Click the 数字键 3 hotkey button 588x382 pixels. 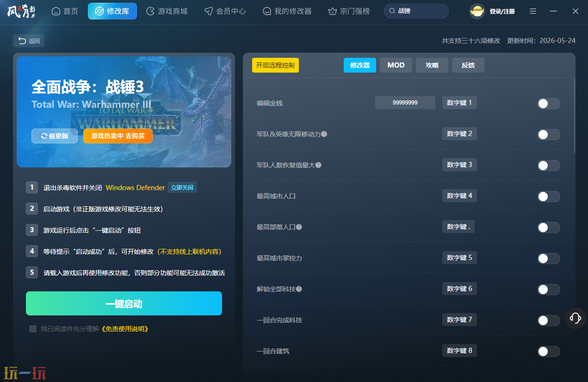click(x=459, y=165)
